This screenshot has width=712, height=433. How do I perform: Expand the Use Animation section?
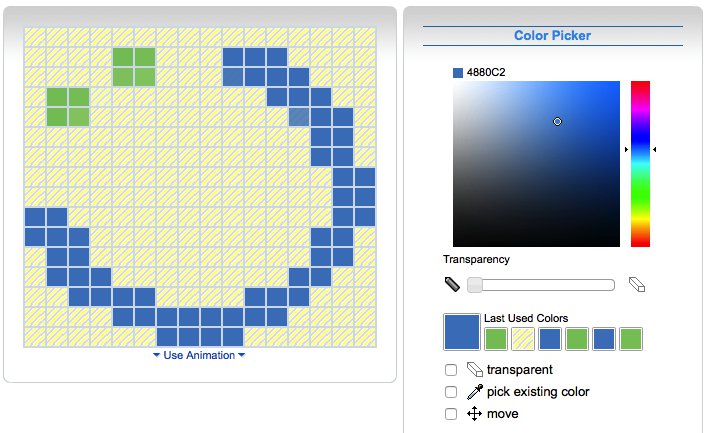click(199, 355)
